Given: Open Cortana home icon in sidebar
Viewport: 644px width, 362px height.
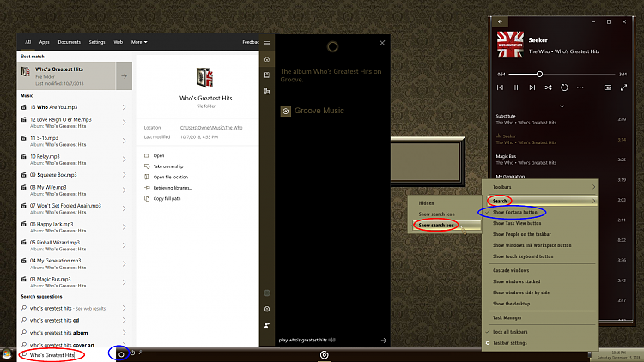Looking at the screenshot, I should (267, 59).
